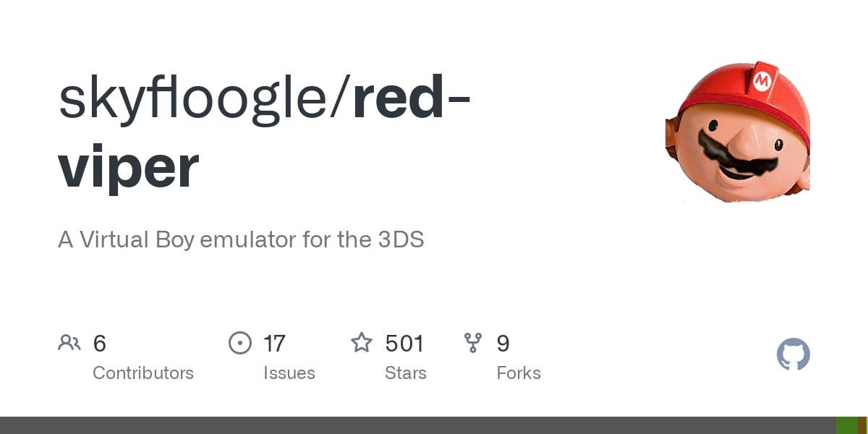Click the issue count of 17

pyautogui.click(x=274, y=343)
